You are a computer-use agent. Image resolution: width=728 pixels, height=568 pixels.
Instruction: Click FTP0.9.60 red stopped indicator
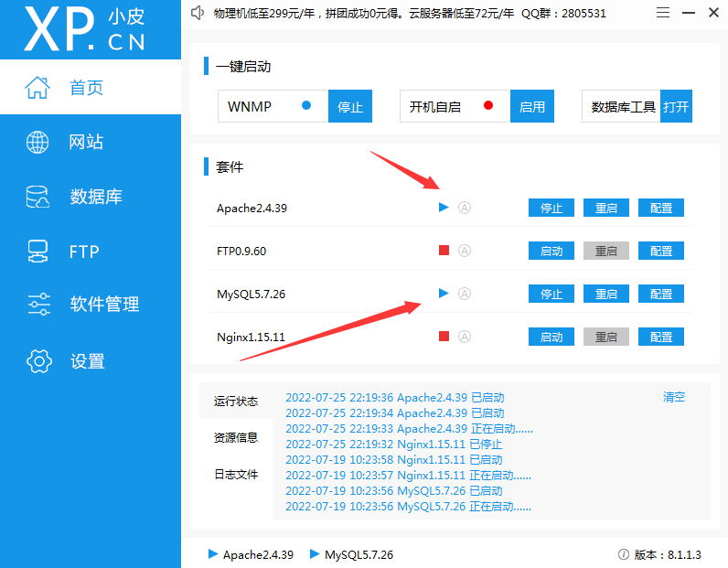point(444,251)
